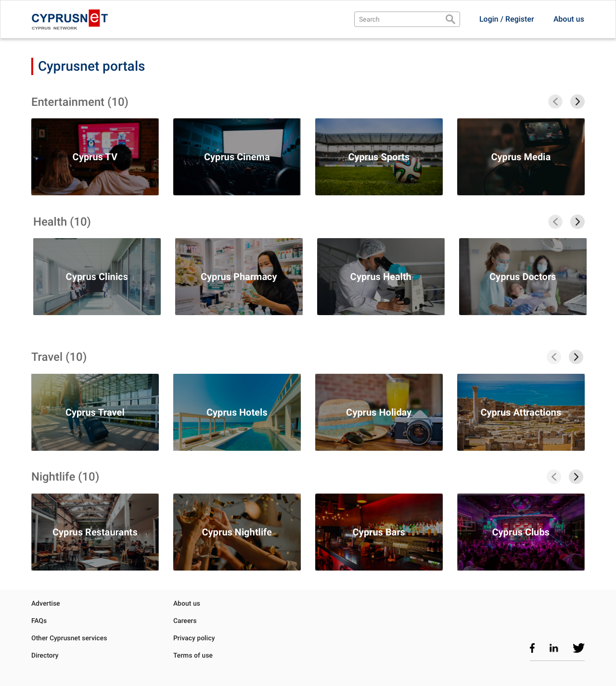Open the Privacy policy link
This screenshot has width=616, height=686.
[194, 638]
